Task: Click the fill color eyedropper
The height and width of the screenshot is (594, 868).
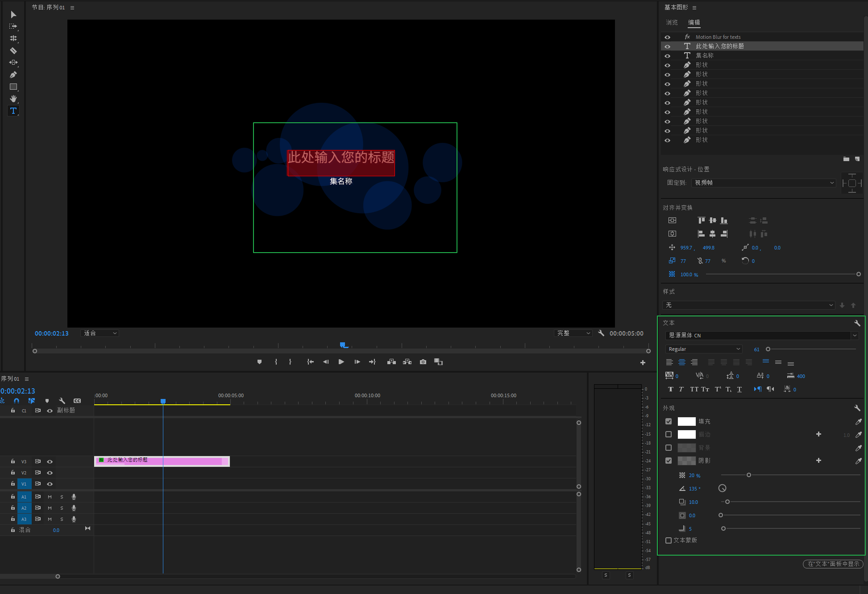Action: [858, 421]
